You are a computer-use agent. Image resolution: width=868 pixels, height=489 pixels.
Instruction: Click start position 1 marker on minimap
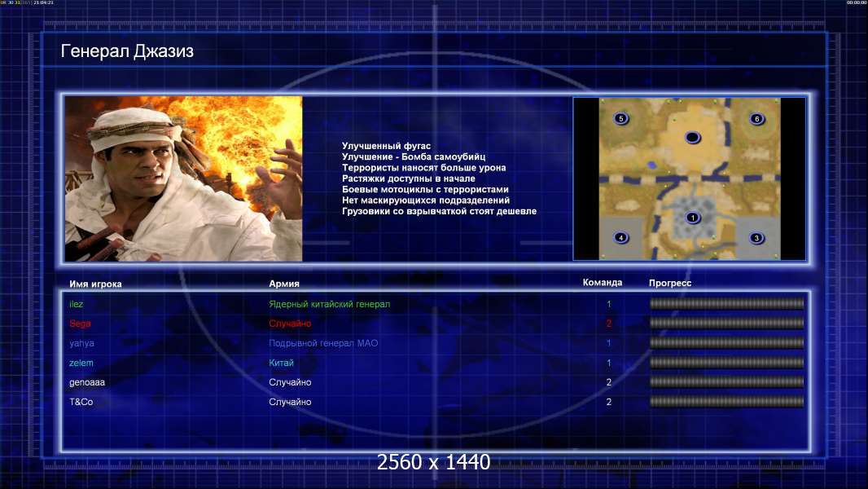[x=692, y=218]
